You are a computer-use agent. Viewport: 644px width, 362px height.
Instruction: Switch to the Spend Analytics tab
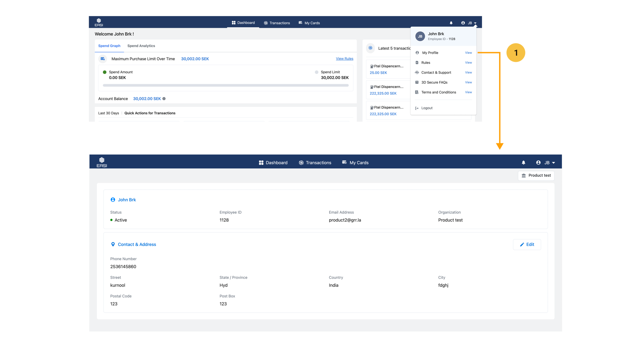click(x=141, y=46)
